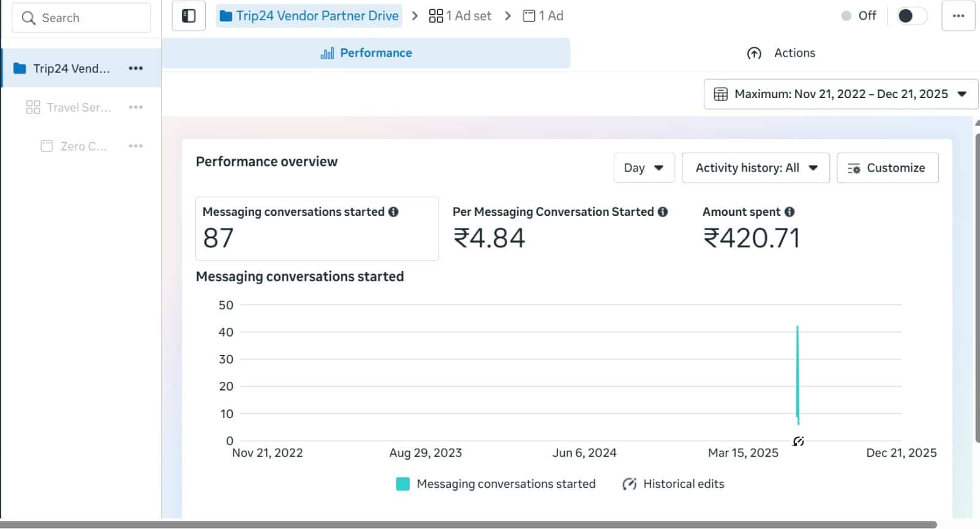Image resolution: width=980 pixels, height=529 pixels.
Task: Open options for Trip24 Vend... campaign
Action: coord(135,68)
